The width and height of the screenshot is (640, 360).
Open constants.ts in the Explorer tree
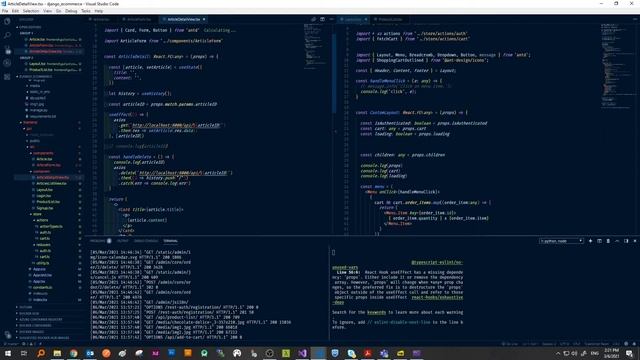(x=42, y=287)
